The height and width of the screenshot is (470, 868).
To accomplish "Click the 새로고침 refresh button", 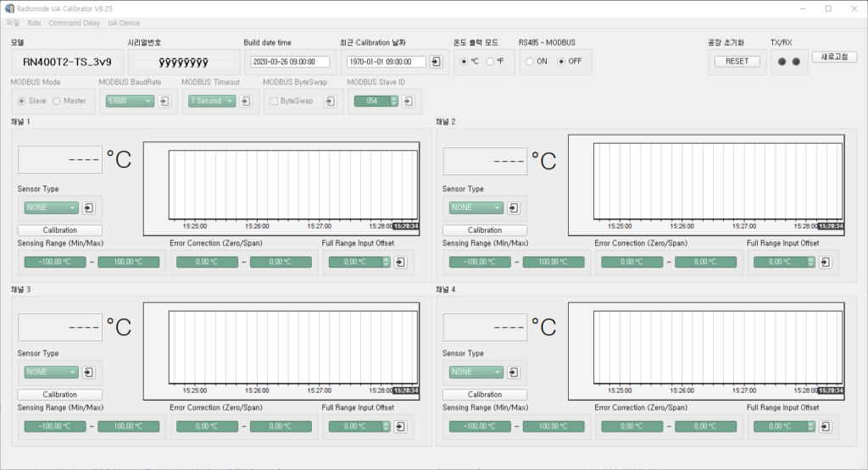I will pyautogui.click(x=834, y=57).
